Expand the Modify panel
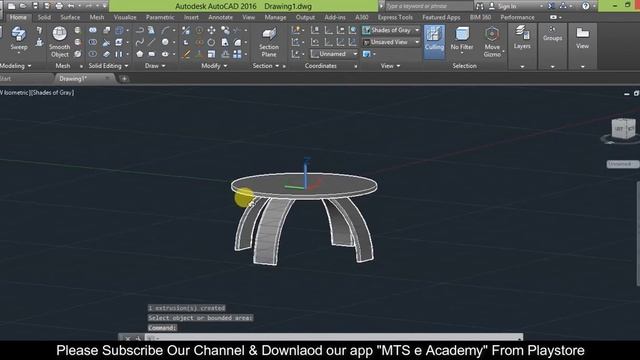Image resolution: width=640 pixels, height=360 pixels. point(214,66)
